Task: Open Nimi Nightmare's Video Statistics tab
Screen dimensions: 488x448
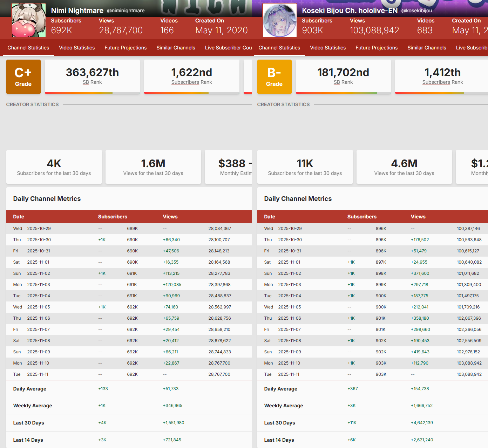Action: click(x=77, y=48)
